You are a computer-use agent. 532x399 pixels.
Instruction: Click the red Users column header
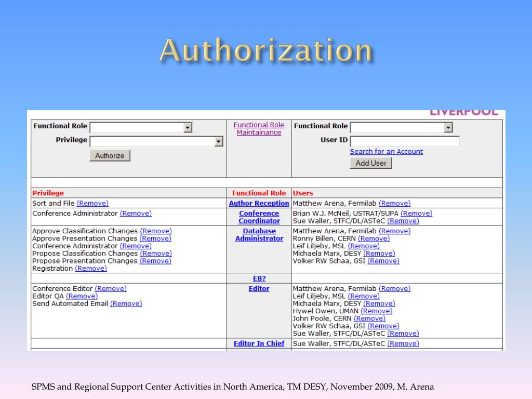(303, 193)
